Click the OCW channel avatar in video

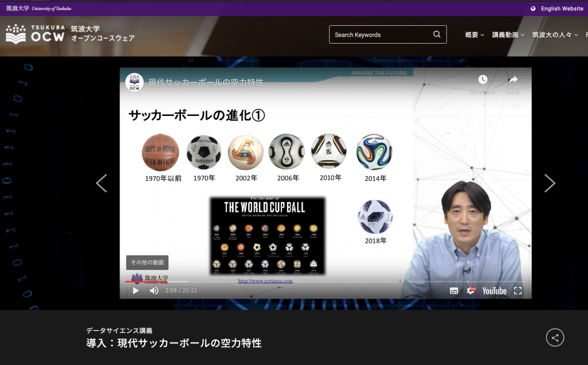tap(134, 82)
